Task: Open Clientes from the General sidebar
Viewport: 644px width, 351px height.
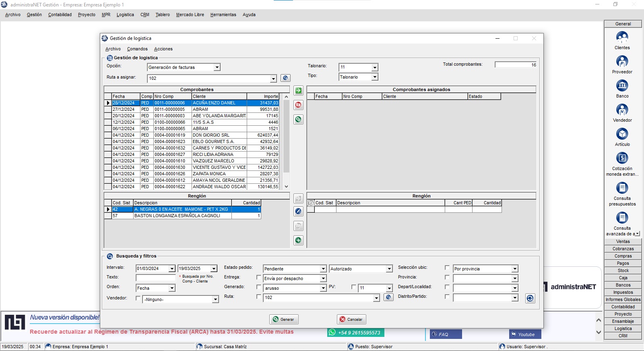Action: (x=622, y=40)
